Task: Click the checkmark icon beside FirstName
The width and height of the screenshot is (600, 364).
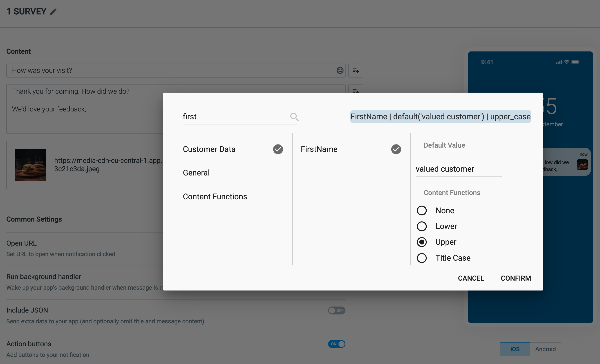Action: pos(396,149)
